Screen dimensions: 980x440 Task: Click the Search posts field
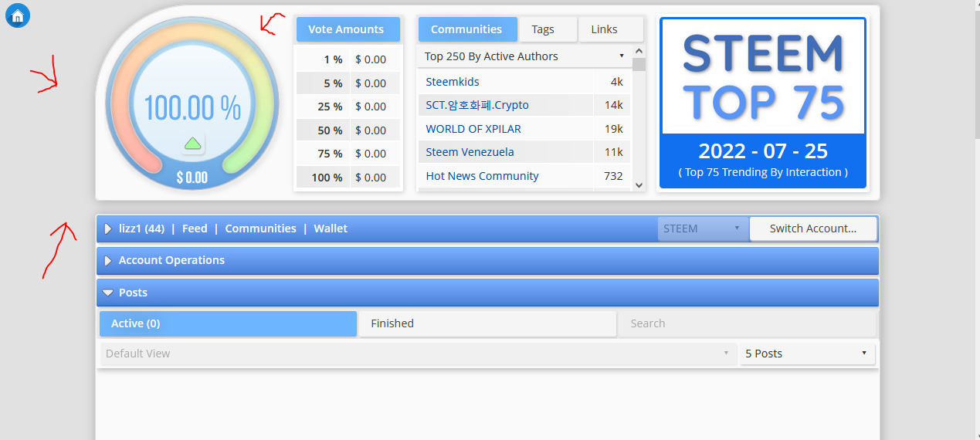point(748,323)
